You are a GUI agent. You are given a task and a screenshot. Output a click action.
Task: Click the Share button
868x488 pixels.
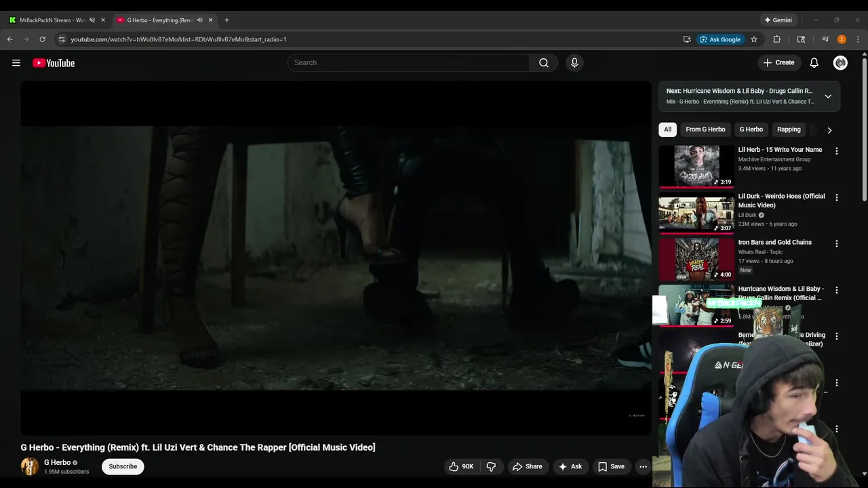click(527, 466)
